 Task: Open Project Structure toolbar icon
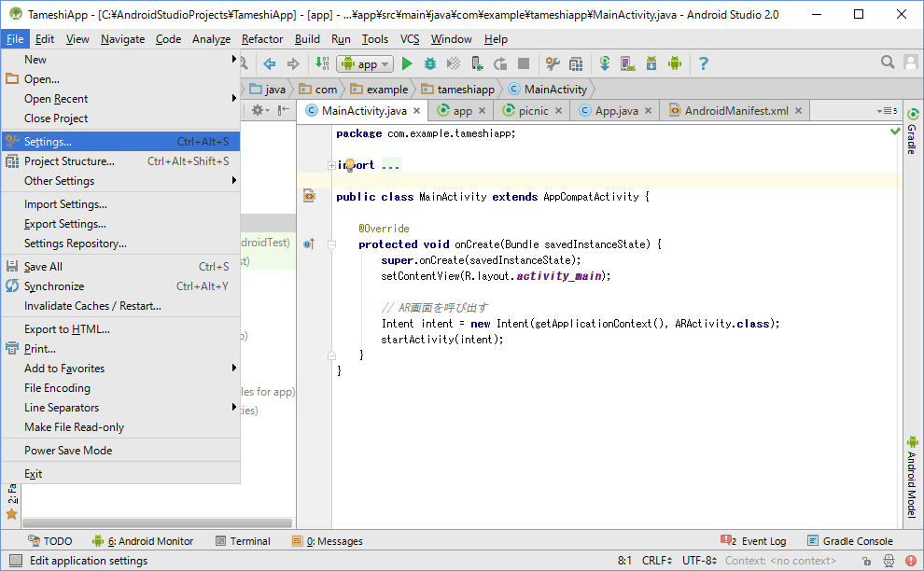click(x=576, y=63)
